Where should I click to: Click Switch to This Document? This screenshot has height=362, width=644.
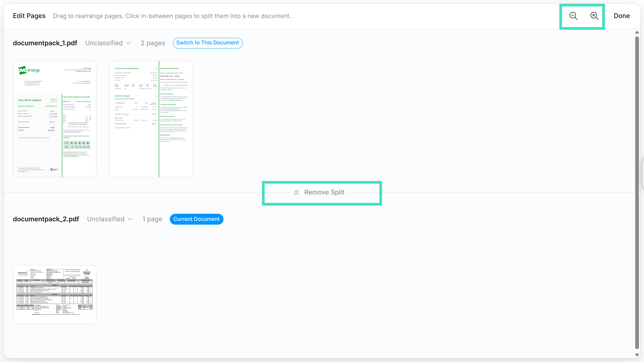tap(207, 43)
